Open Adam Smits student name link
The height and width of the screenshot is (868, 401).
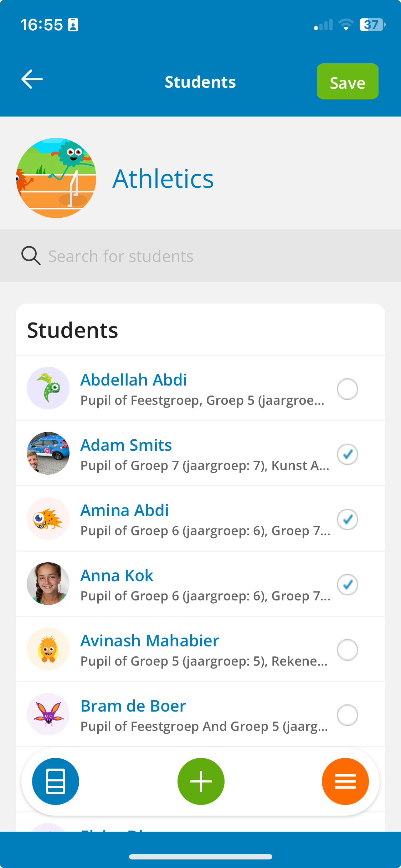[126, 445]
